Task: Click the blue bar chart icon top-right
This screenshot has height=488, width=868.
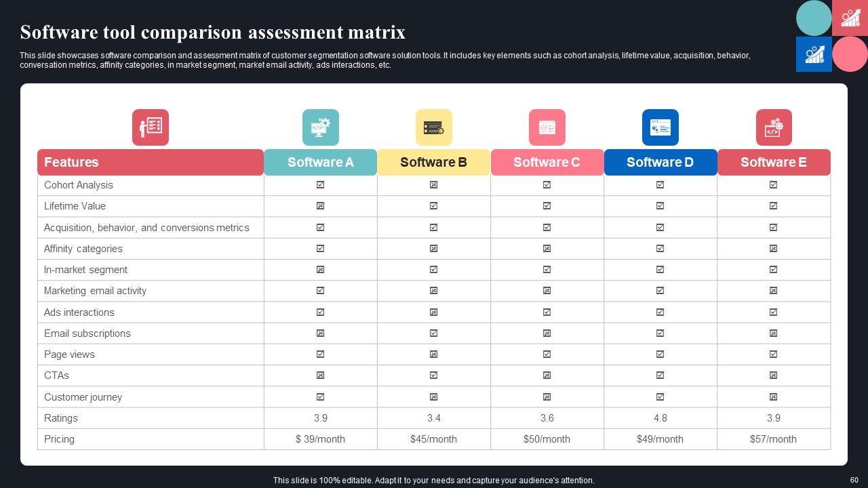Action: (x=814, y=54)
